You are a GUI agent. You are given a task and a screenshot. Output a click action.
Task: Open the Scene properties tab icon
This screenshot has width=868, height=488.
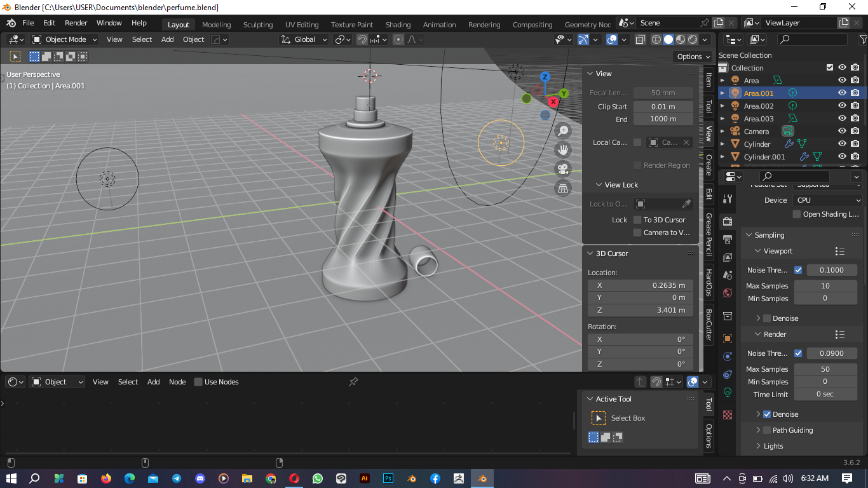point(728,274)
